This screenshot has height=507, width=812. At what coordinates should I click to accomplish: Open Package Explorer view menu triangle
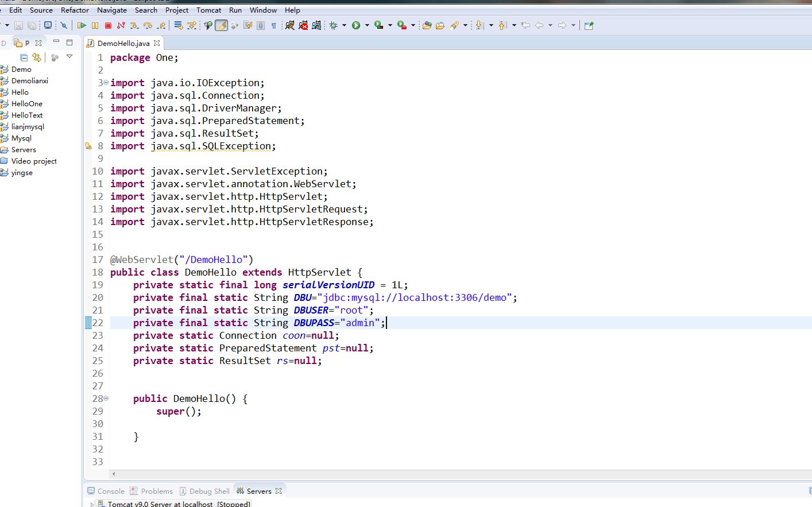click(x=69, y=57)
